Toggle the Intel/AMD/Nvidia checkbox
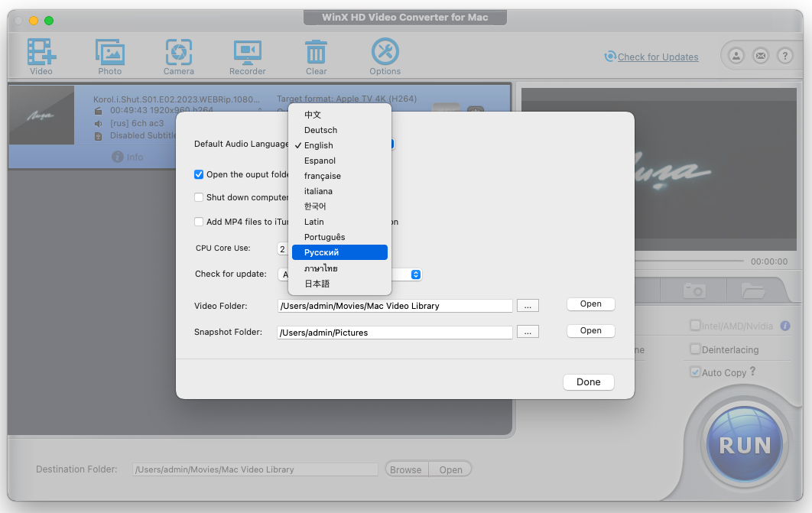 coord(696,326)
